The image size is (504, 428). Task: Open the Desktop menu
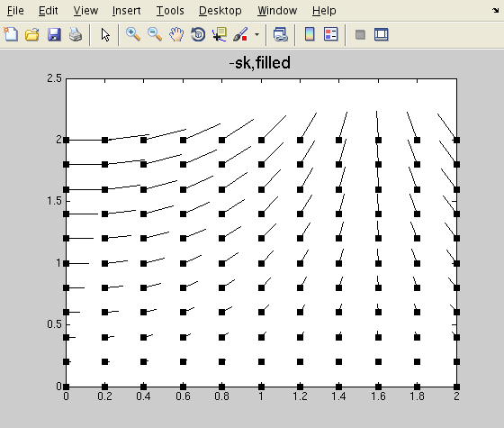coord(220,11)
